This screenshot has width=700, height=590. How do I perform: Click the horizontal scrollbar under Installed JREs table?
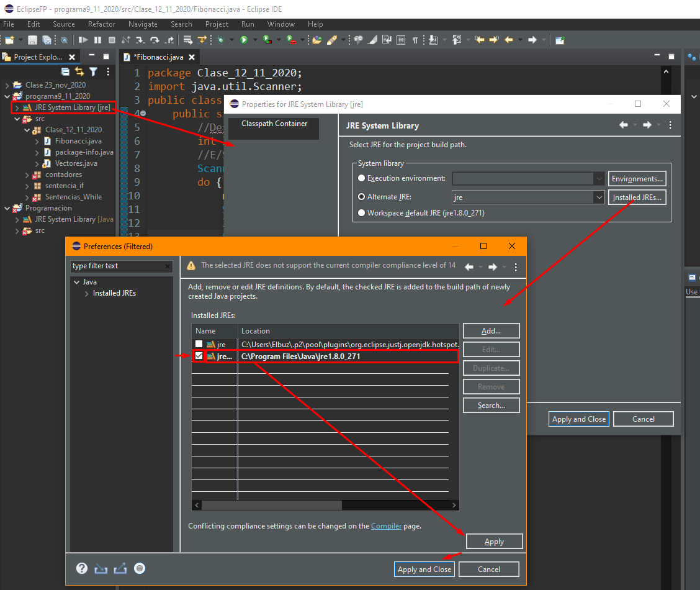[x=325, y=505]
